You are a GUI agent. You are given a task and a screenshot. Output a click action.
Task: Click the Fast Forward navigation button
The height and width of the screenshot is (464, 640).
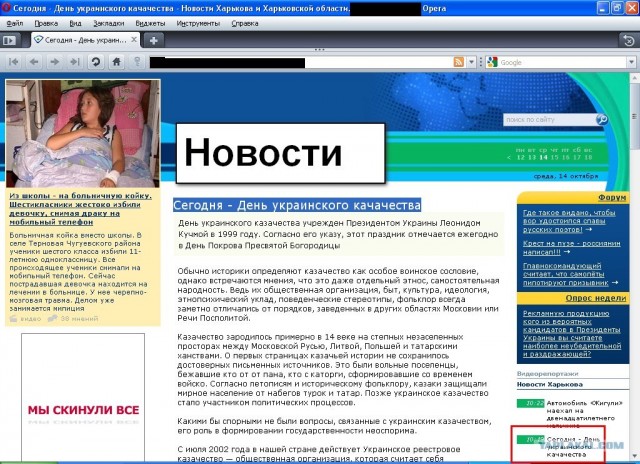75,62
